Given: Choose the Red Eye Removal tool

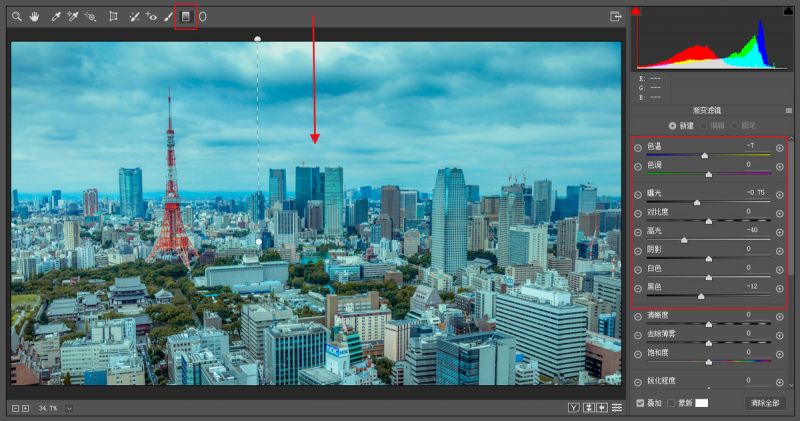Looking at the screenshot, I should pyautogui.click(x=151, y=16).
